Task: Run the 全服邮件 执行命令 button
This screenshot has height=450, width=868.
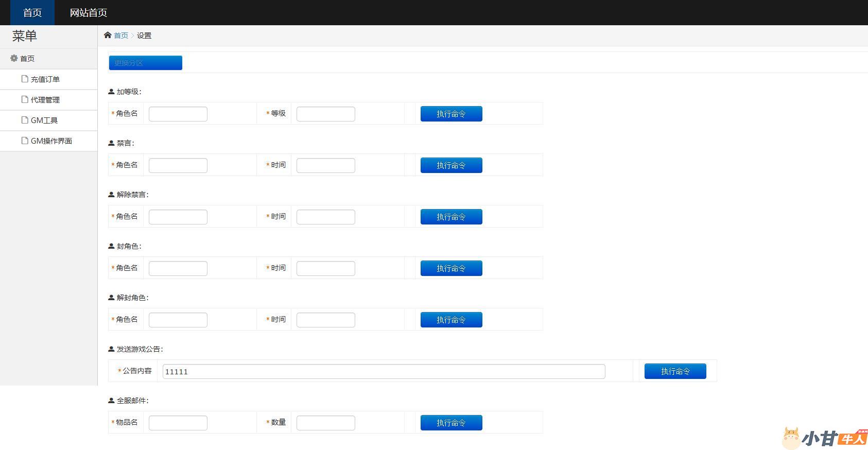Action: 451,423
